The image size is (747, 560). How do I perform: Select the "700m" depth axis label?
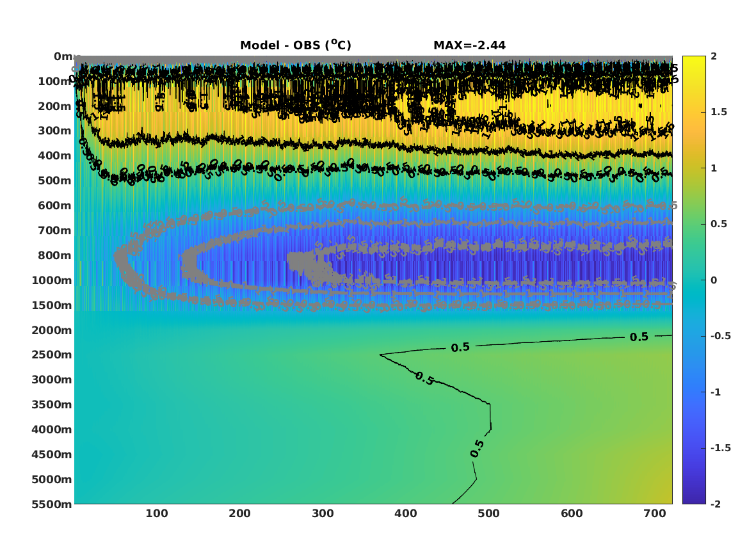click(x=55, y=230)
